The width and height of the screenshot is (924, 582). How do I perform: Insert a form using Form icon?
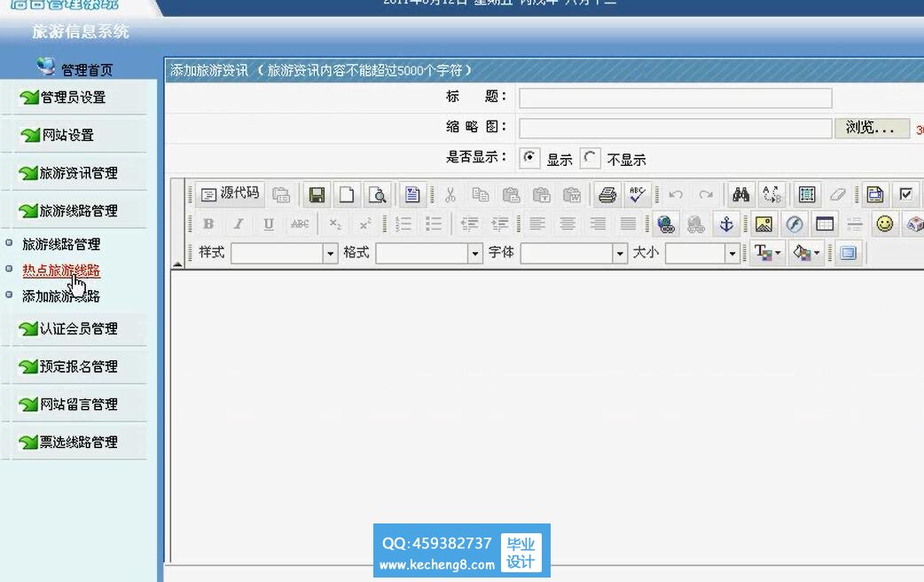[875, 194]
